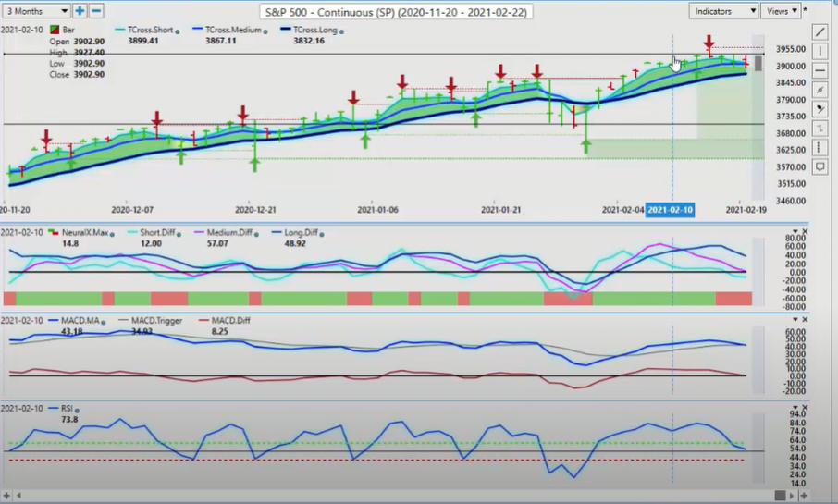The width and height of the screenshot is (838, 504).
Task: Zoom out with the minus button
Action: coord(95,11)
